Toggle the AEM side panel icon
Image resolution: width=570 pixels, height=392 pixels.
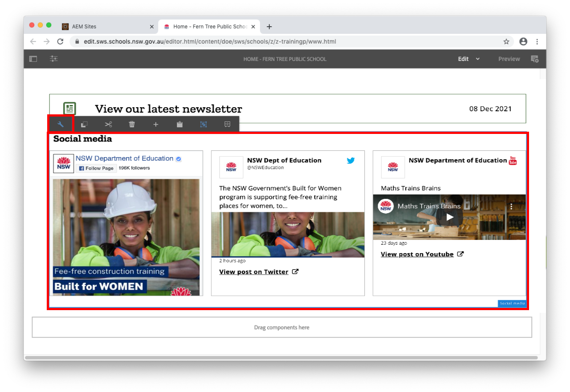(x=33, y=59)
